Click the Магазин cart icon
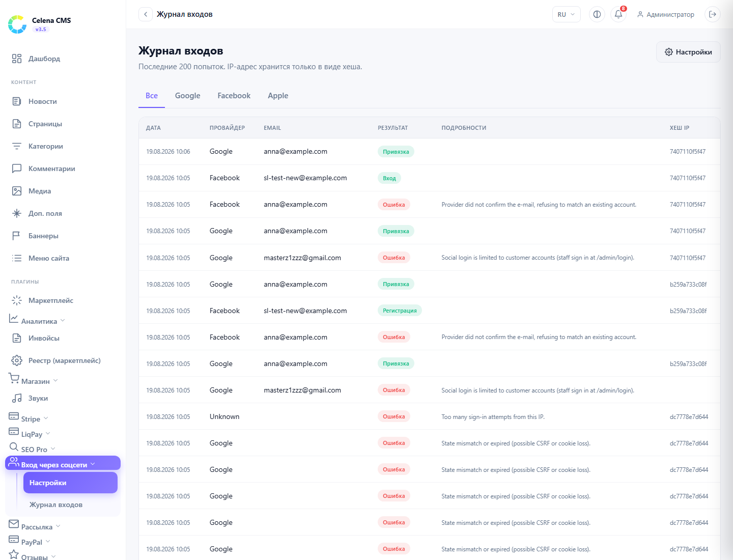This screenshot has width=733, height=560. 14,379
